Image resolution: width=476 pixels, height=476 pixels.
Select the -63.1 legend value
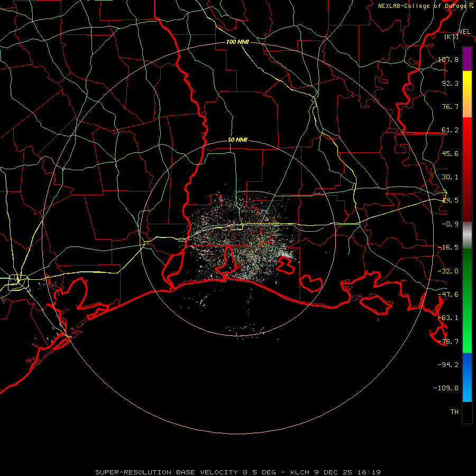click(448, 318)
